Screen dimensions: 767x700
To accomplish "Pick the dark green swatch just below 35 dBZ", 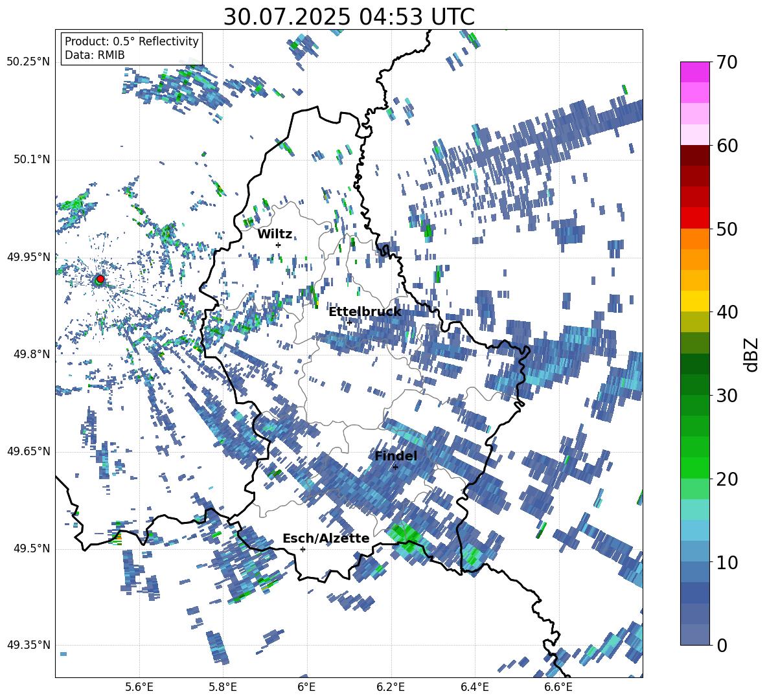I will point(695,364).
